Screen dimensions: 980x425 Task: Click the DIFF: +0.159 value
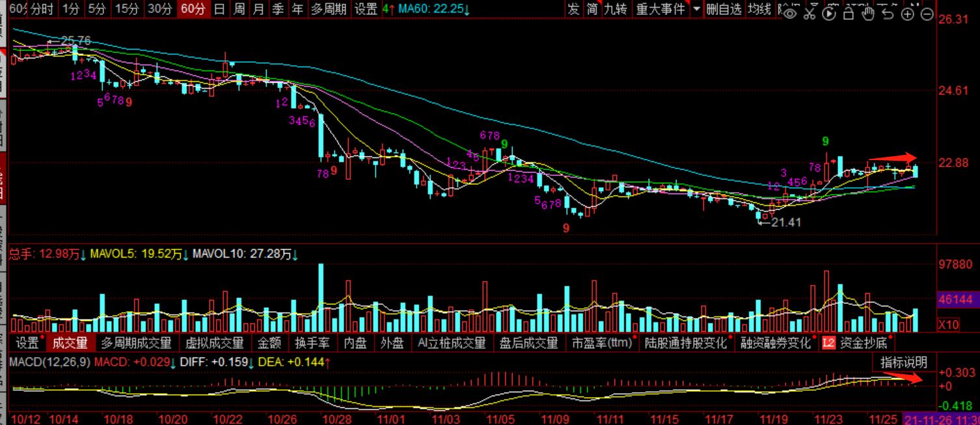[215, 362]
